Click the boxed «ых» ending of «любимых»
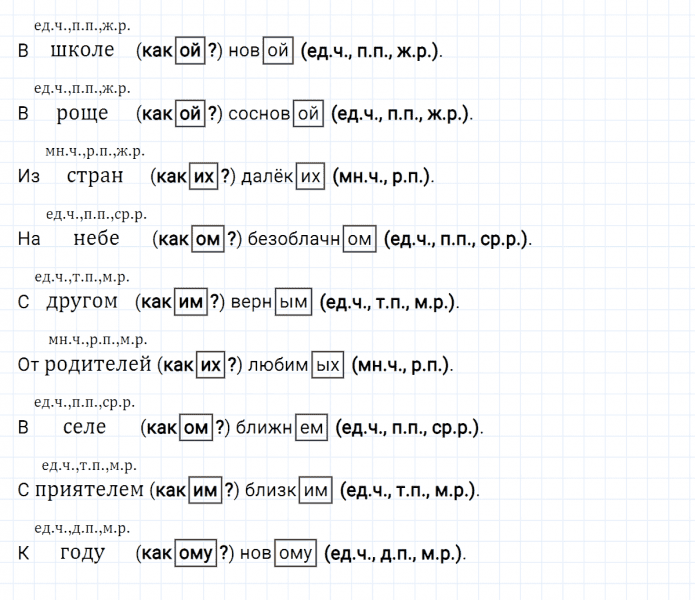The image size is (695, 600). 327,365
